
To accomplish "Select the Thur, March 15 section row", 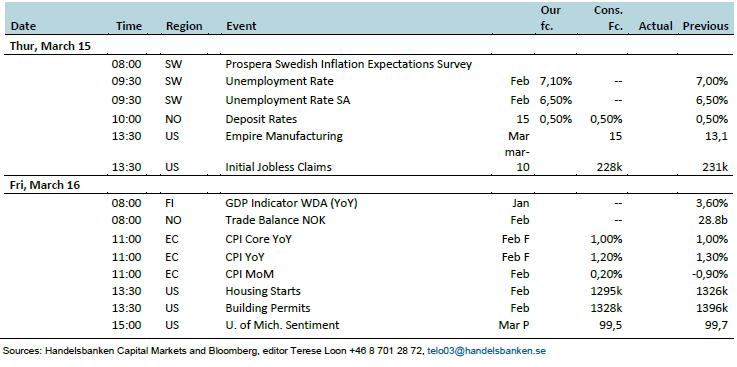I will [x=368, y=47].
